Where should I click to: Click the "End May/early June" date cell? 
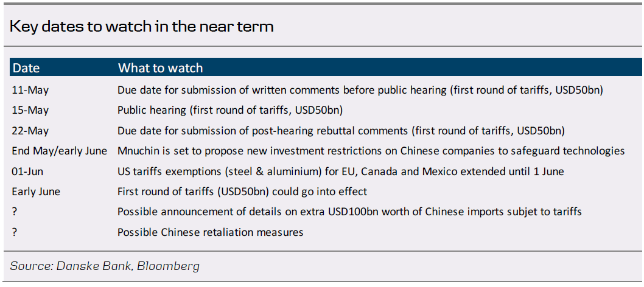tap(59, 151)
